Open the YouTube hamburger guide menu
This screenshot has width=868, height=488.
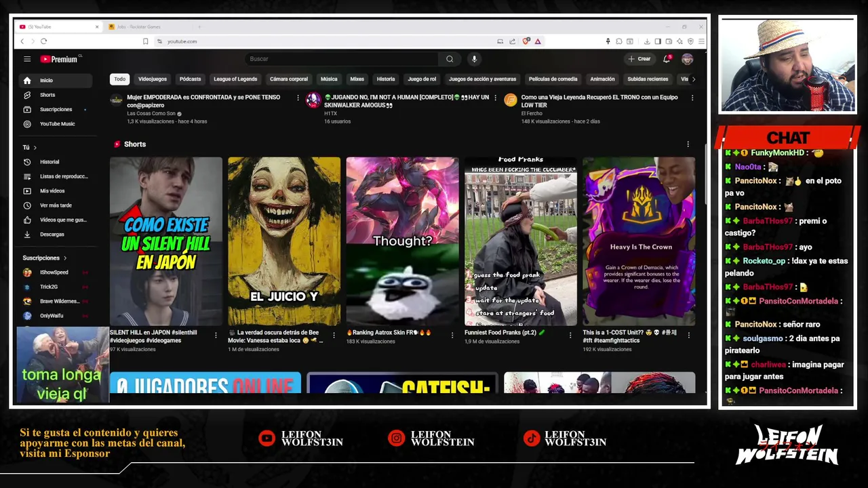point(27,59)
